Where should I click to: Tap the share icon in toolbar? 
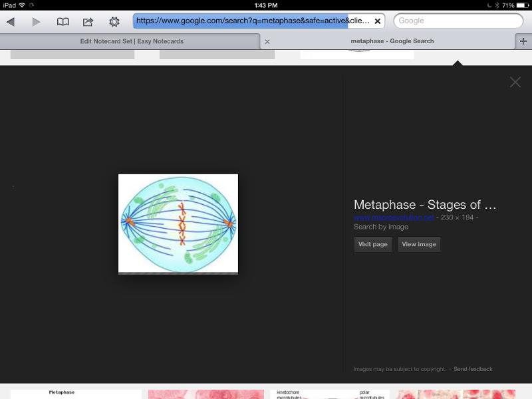tap(88, 21)
